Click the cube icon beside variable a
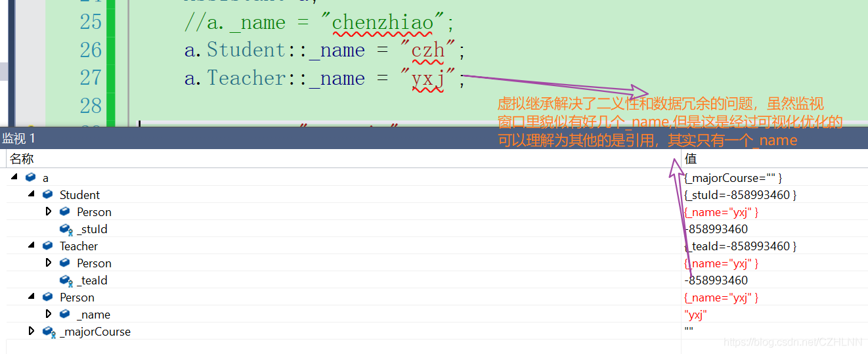 pyautogui.click(x=30, y=177)
